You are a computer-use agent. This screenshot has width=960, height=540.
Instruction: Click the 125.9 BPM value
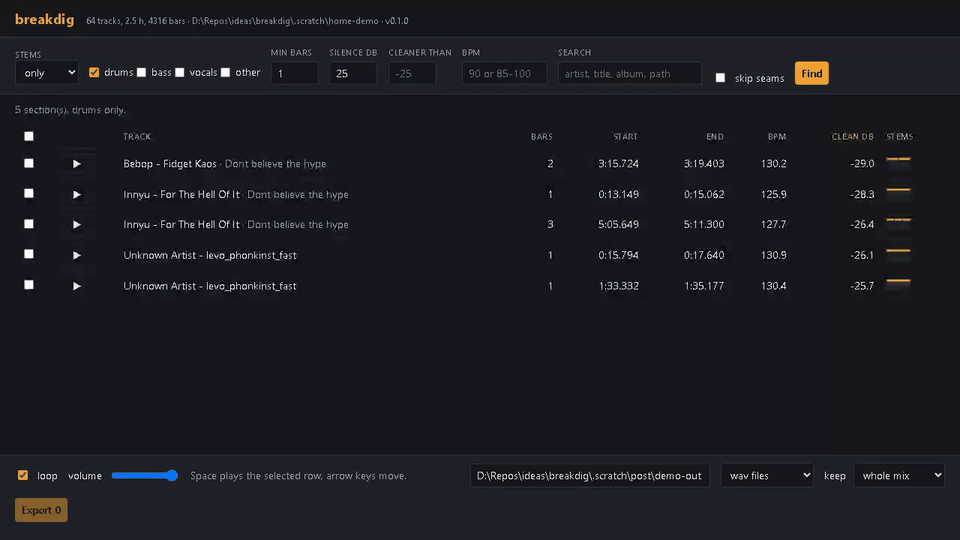(774, 194)
